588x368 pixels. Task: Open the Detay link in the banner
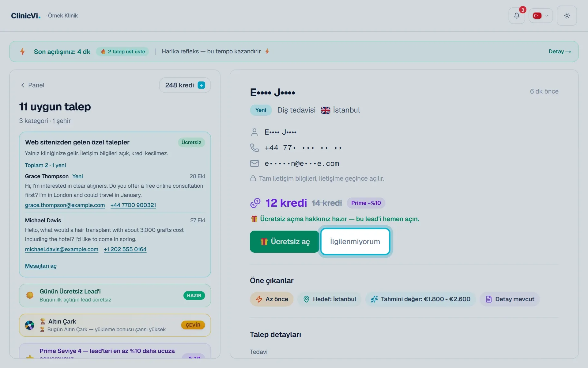[560, 52]
